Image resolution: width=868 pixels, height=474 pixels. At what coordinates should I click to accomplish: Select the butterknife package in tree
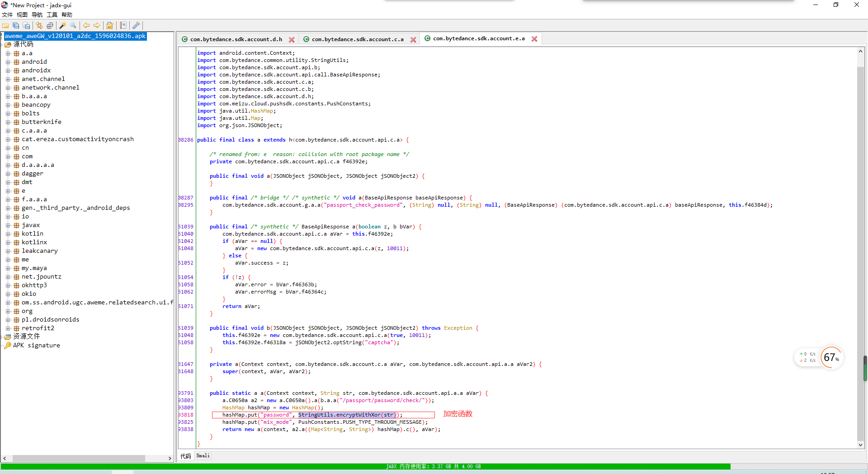coord(42,122)
